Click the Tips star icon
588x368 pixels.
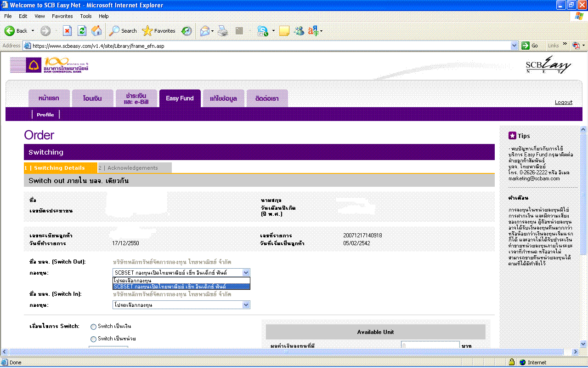(x=512, y=136)
